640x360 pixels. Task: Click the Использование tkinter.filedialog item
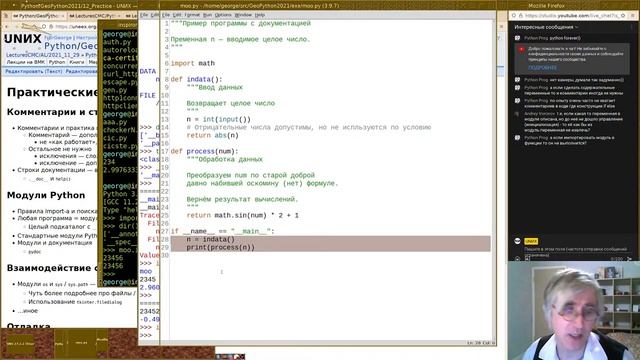[75, 302]
